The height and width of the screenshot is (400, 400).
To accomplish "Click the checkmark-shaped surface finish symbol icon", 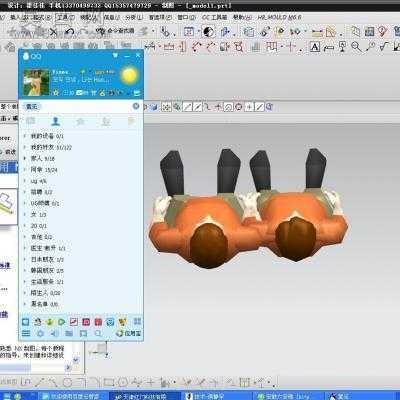I will click(384, 46).
